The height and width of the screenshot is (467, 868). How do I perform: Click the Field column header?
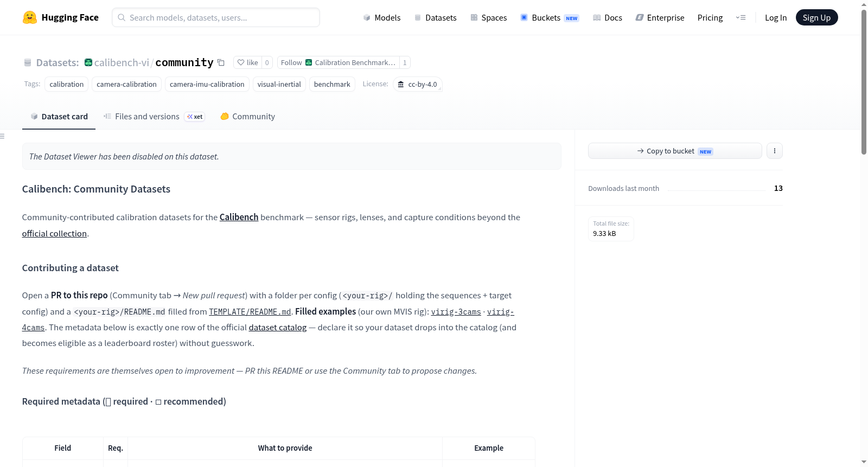(63, 448)
